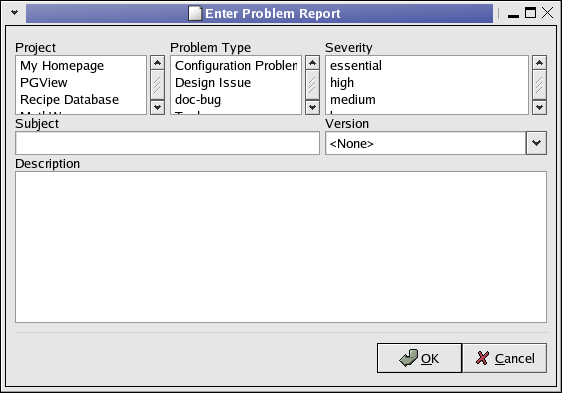Viewport: 562px width, 393px height.
Task: Maximize the Enter Problem Report window
Action: [x=530, y=13]
